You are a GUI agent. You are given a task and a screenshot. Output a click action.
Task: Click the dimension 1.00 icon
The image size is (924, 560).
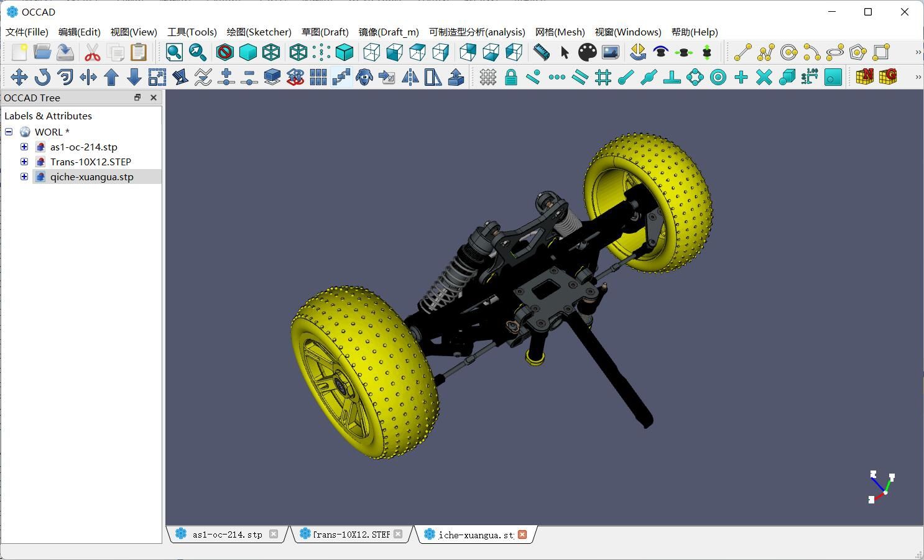click(x=810, y=77)
